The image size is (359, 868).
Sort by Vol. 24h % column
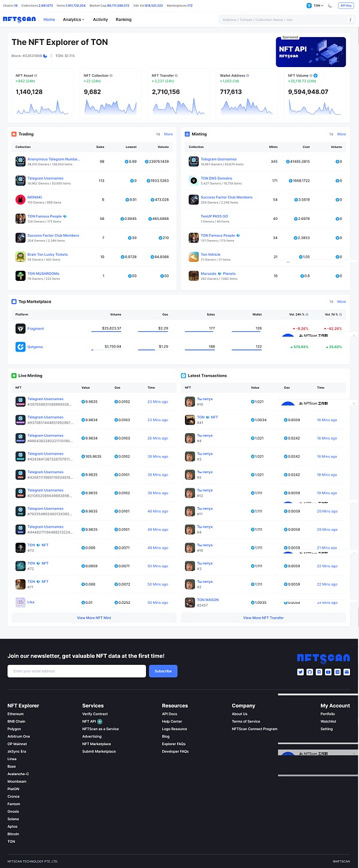300,314
